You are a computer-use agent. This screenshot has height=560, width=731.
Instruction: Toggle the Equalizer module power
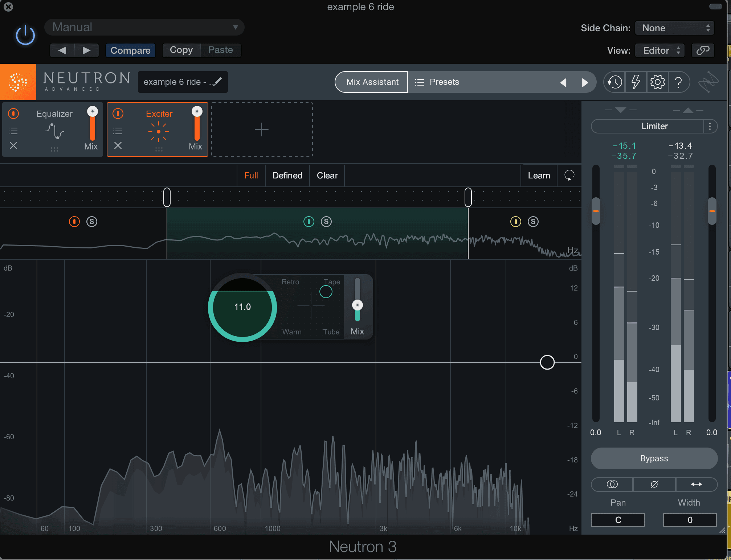point(13,114)
